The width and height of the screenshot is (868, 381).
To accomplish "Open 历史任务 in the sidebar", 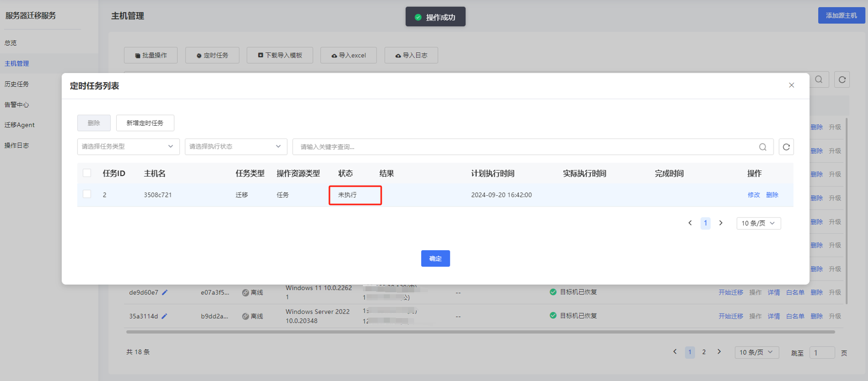I will coord(17,84).
